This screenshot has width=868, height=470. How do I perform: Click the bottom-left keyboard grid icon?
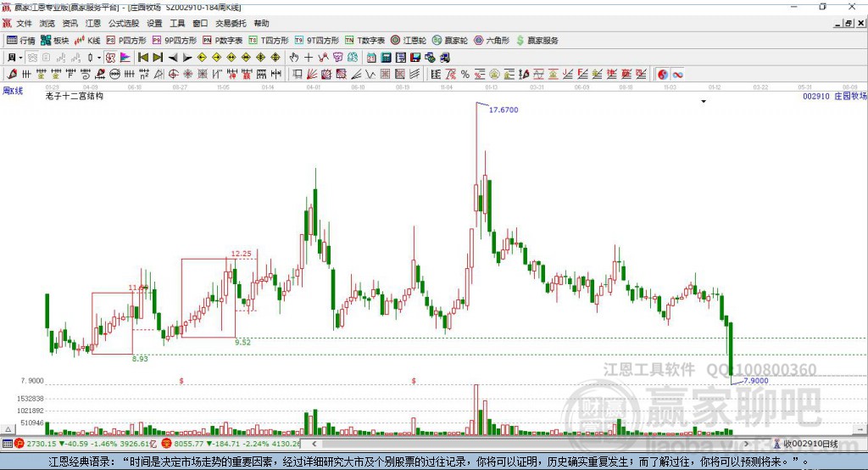[7, 444]
